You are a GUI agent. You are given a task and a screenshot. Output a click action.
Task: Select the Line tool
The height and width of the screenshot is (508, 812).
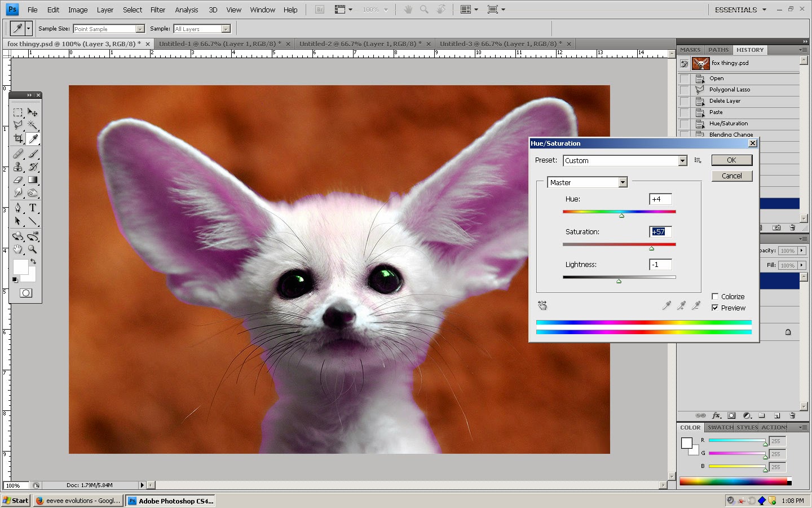coord(33,221)
